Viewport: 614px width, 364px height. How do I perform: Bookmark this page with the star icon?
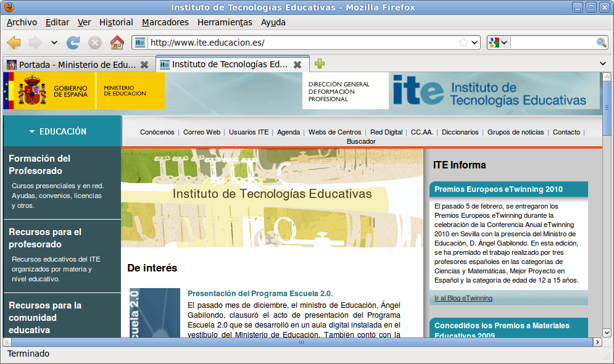[463, 43]
